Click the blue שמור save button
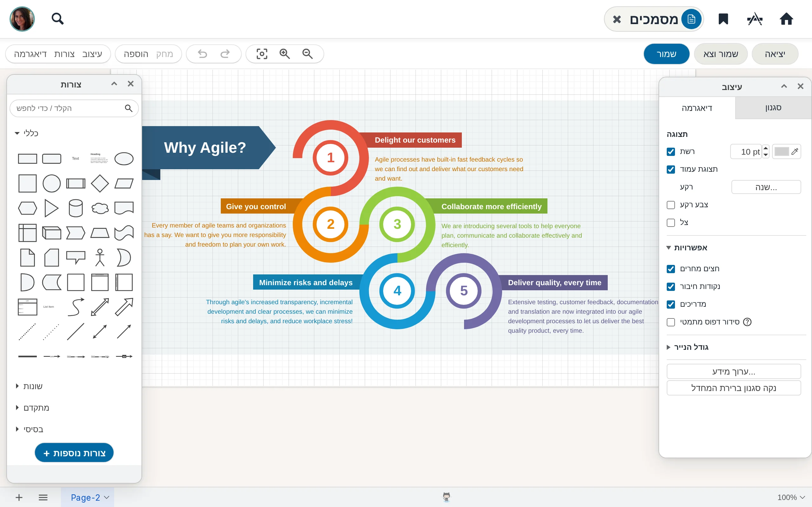 click(666, 54)
